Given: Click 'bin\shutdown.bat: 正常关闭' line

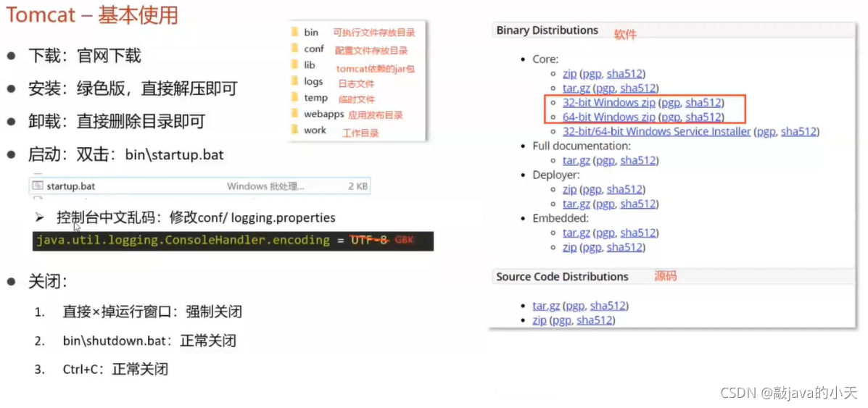Looking at the screenshot, I should tap(149, 341).
